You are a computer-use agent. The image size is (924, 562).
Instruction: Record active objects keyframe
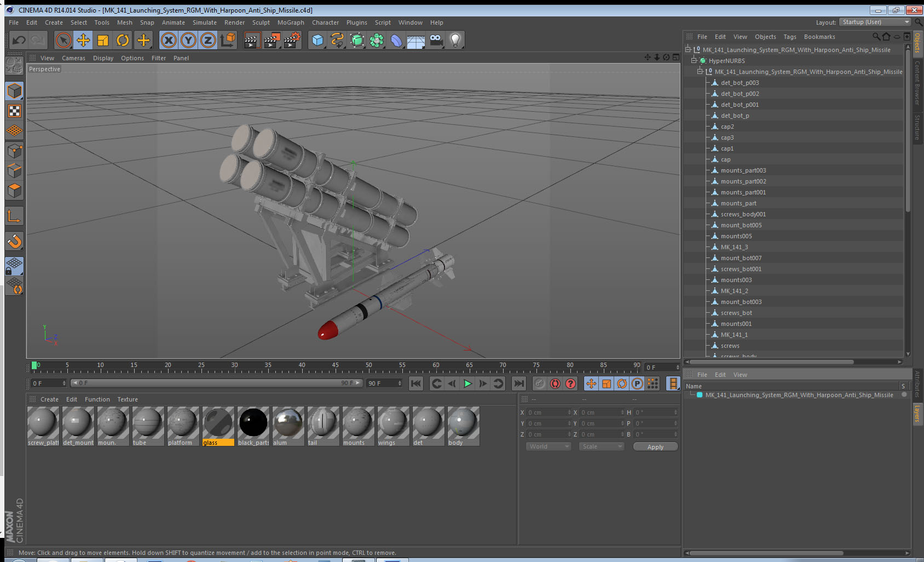coord(540,383)
